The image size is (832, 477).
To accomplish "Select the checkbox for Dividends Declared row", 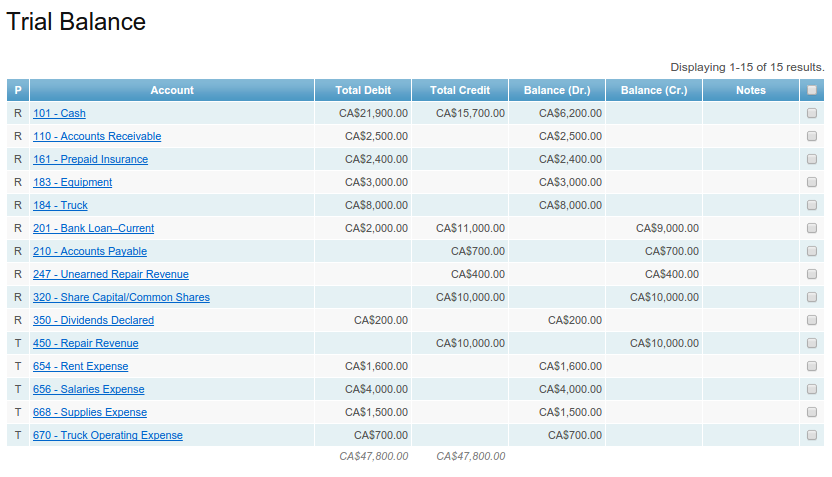I will pos(811,320).
